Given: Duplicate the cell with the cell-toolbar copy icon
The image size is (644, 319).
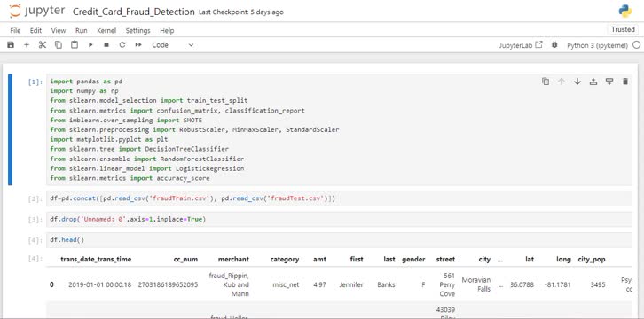Looking at the screenshot, I should (x=546, y=82).
